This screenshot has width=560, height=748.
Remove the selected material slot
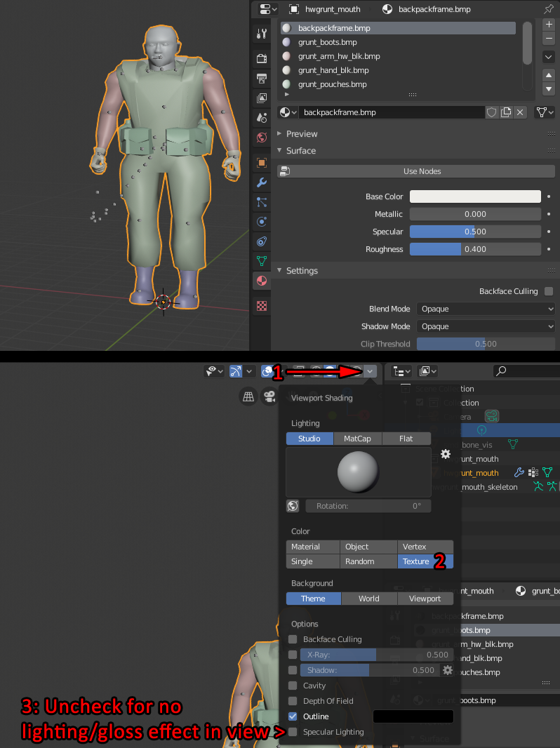[x=549, y=38]
